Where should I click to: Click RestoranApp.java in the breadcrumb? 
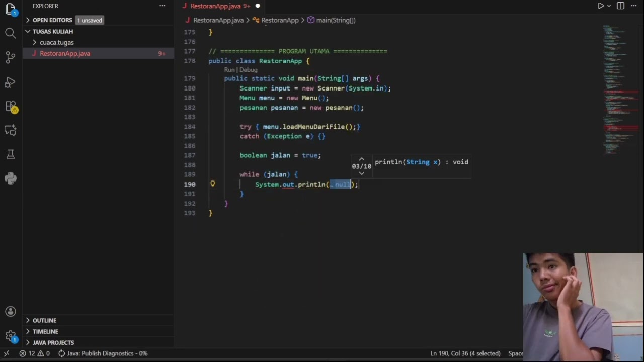pyautogui.click(x=218, y=20)
